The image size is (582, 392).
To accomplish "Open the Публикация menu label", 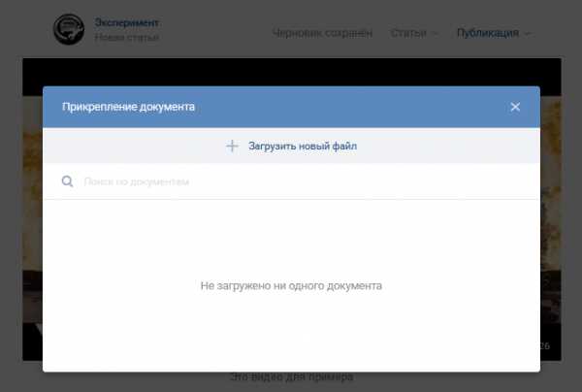I will 488,32.
